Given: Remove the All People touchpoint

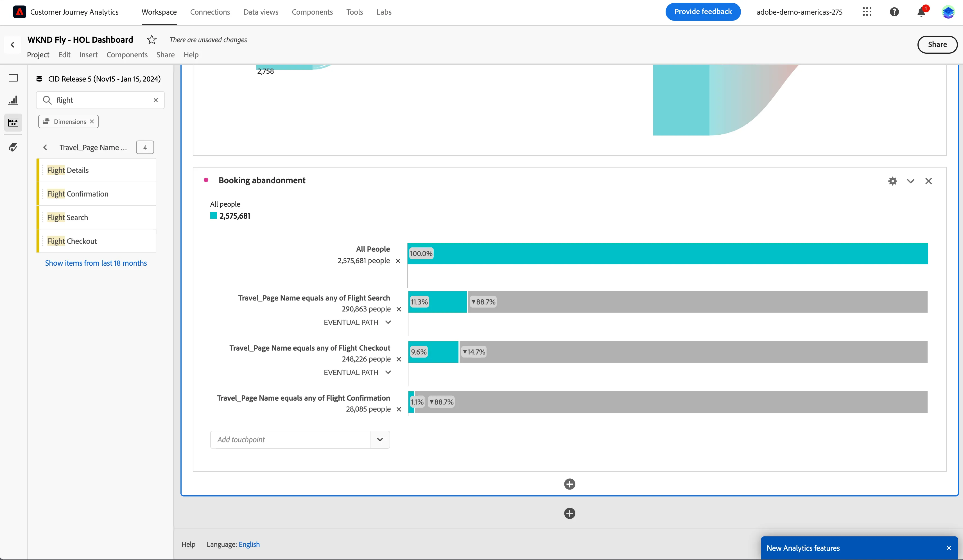Looking at the screenshot, I should point(398,261).
